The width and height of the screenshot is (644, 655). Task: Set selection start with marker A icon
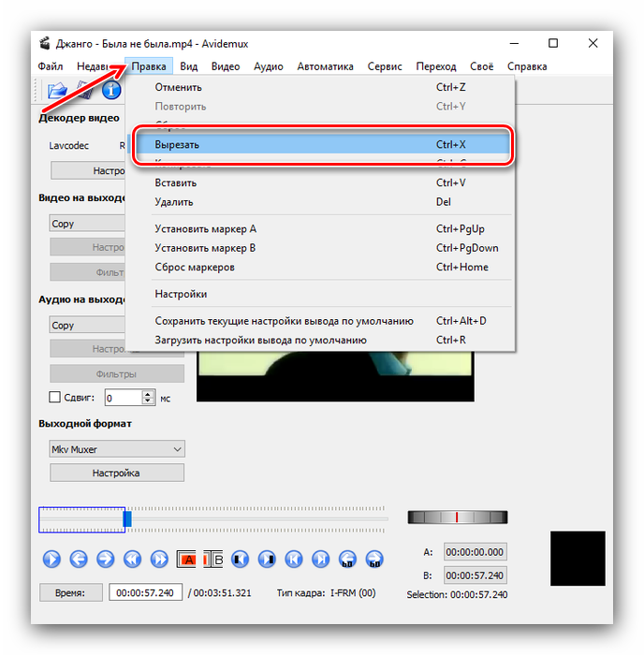click(x=186, y=560)
